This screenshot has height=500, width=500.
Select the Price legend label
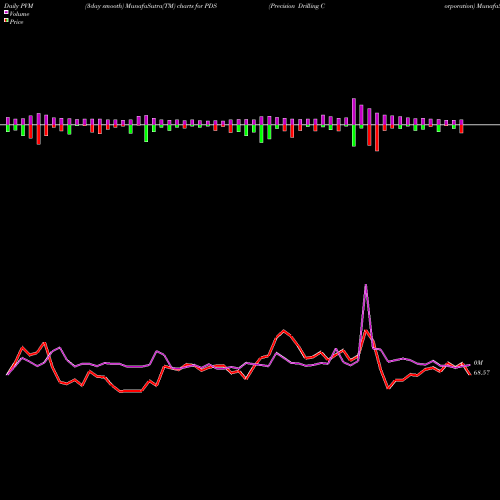pos(16,22)
